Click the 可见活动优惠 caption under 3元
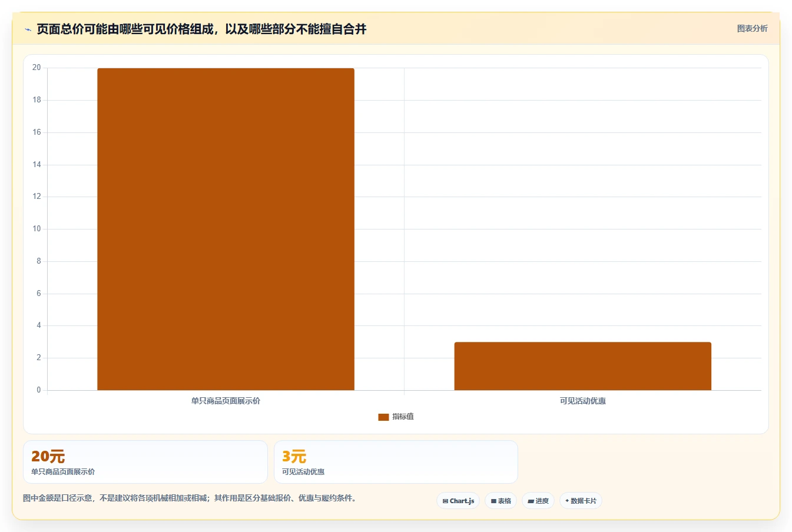792x532 pixels. click(303, 472)
